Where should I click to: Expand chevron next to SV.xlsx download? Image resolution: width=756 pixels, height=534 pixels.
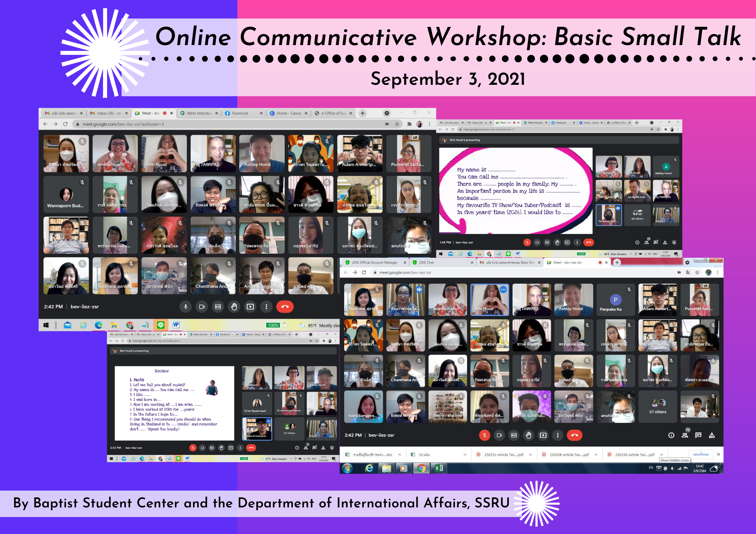click(x=465, y=455)
